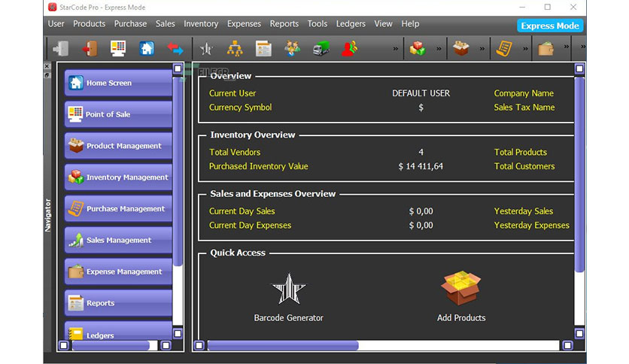
Task: Open the Inventory menu
Action: point(201,23)
